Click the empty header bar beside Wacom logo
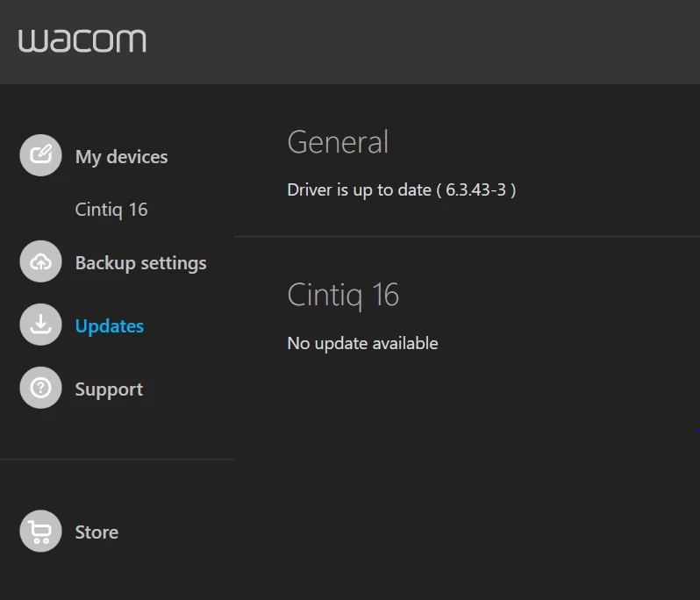Viewport: 700px width, 600px height. [419, 41]
